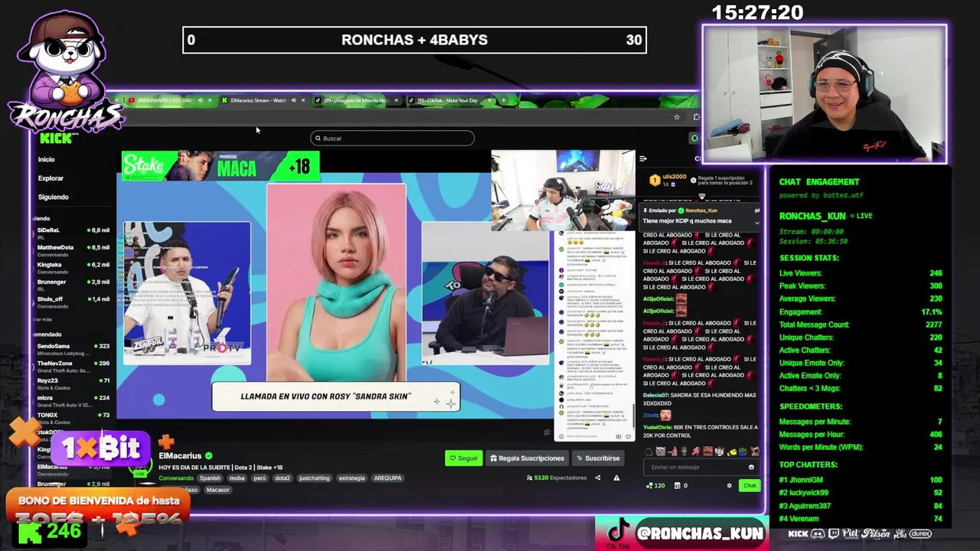Screen dimensions: 980x551
Task: Send message with the green Chat button
Action: click(x=750, y=485)
